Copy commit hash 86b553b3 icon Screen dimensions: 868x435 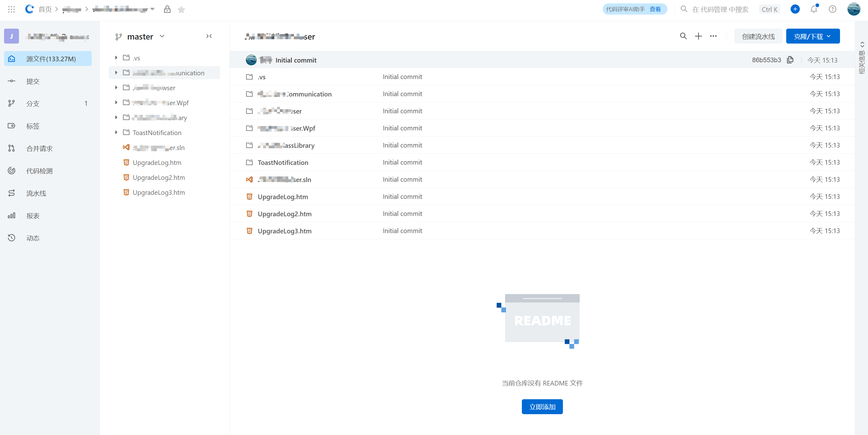pyautogui.click(x=790, y=60)
